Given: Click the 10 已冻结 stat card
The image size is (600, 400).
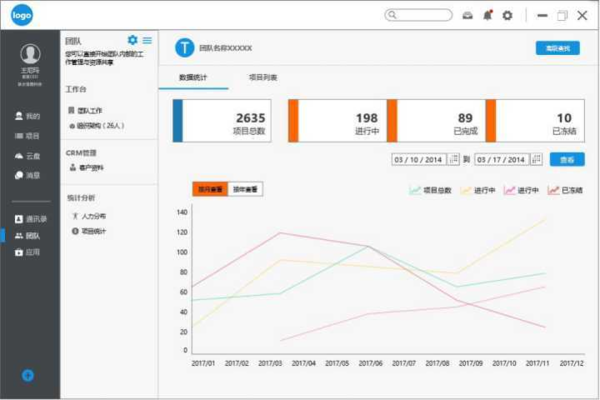Looking at the screenshot, I should click(x=536, y=121).
